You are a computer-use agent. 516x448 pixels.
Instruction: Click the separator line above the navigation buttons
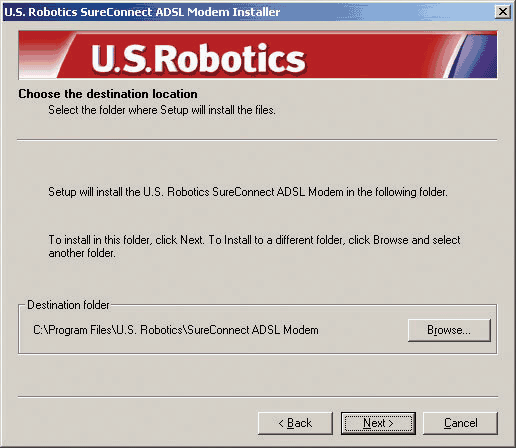[258, 397]
